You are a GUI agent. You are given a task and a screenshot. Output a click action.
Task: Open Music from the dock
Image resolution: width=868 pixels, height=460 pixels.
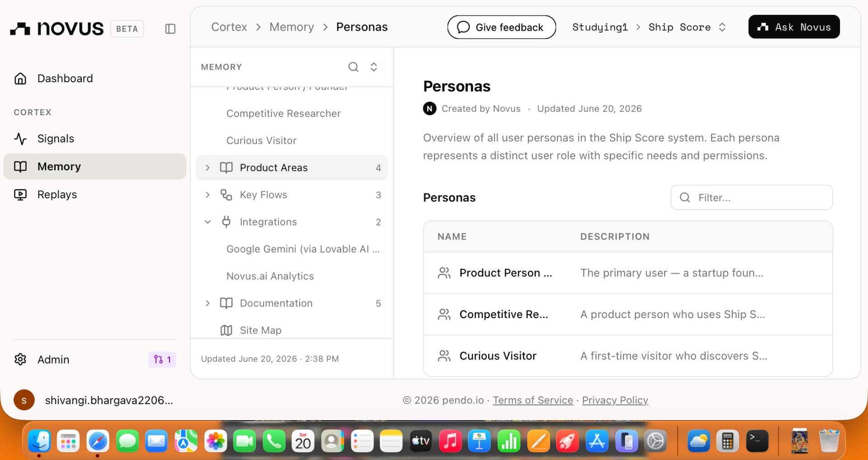(x=450, y=441)
